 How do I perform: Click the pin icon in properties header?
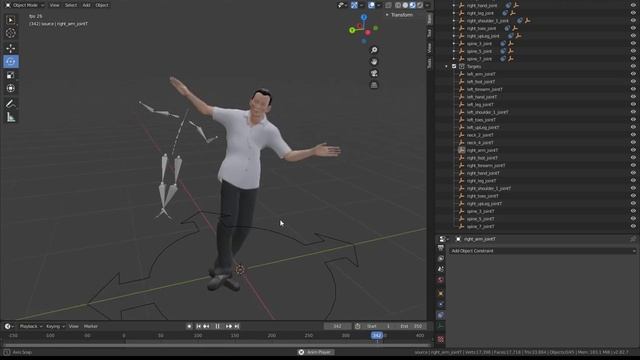tap(633, 239)
